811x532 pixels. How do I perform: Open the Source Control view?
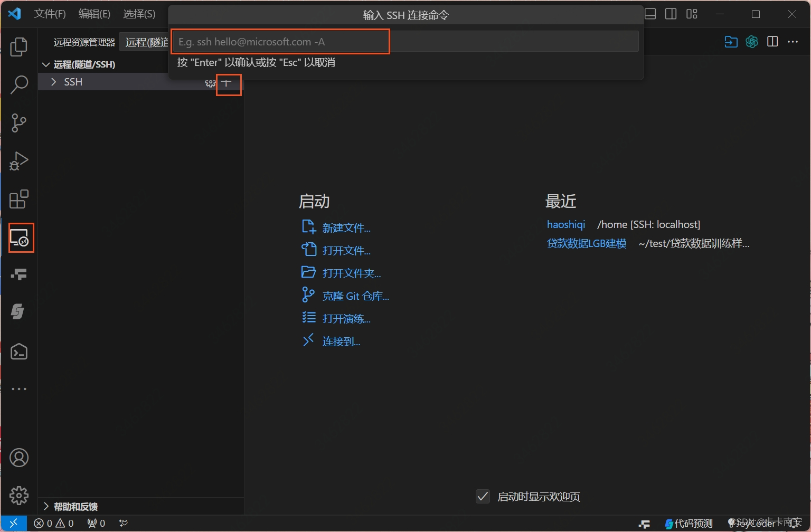[19, 122]
